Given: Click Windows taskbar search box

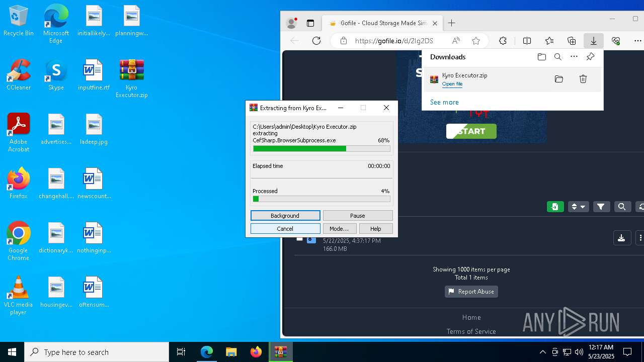Looking at the screenshot, I should pyautogui.click(x=97, y=352).
